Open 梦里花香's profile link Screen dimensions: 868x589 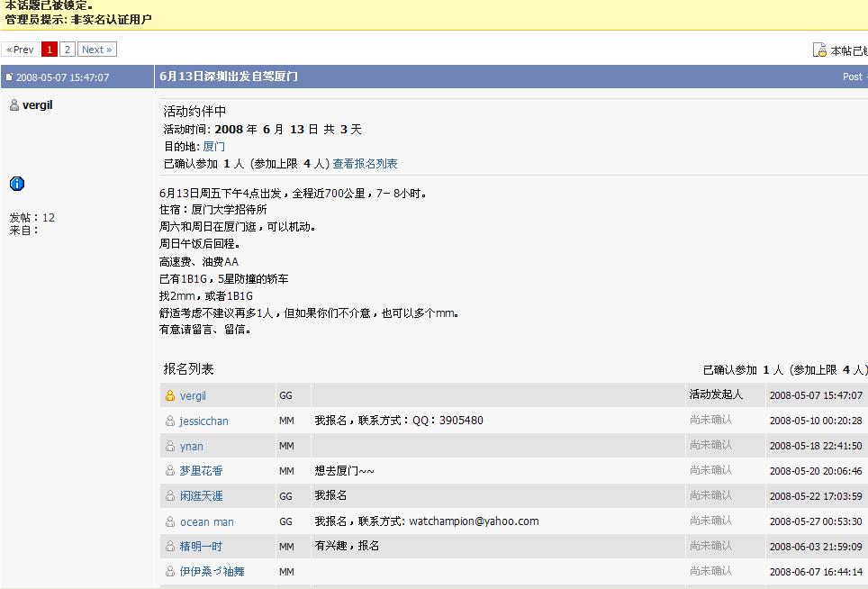pyautogui.click(x=201, y=471)
